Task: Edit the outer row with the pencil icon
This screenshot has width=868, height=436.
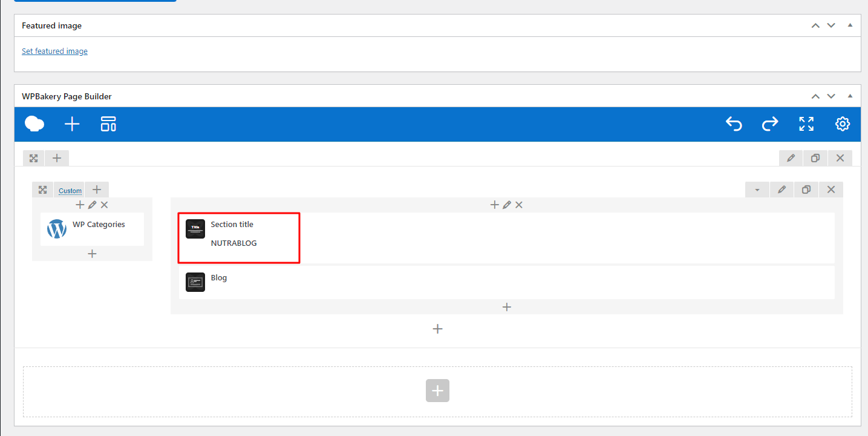Action: 791,158
